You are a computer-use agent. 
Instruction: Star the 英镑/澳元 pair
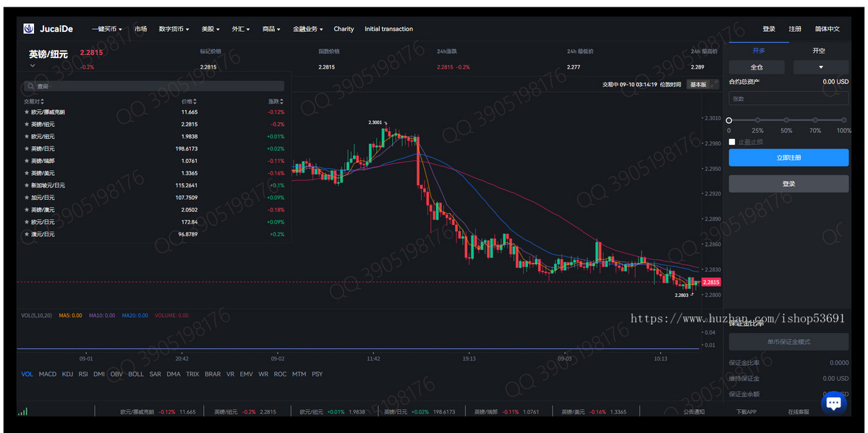click(27, 210)
